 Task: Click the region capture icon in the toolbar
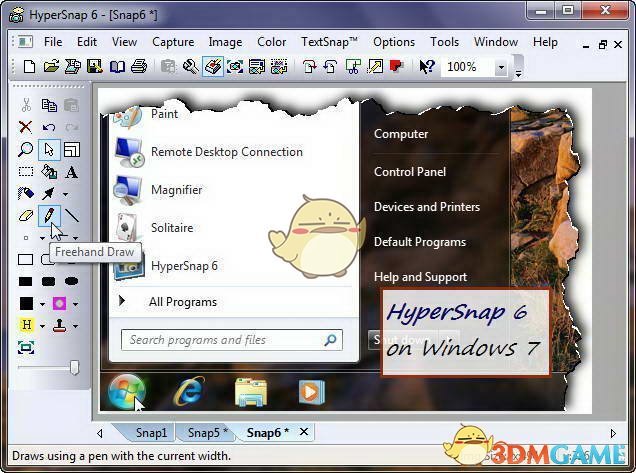point(235,66)
